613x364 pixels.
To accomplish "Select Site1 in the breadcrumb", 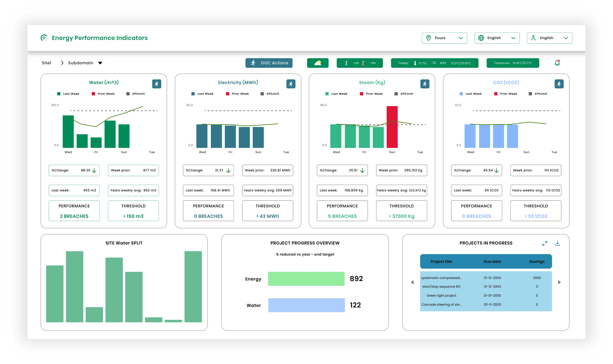I will tap(46, 63).
